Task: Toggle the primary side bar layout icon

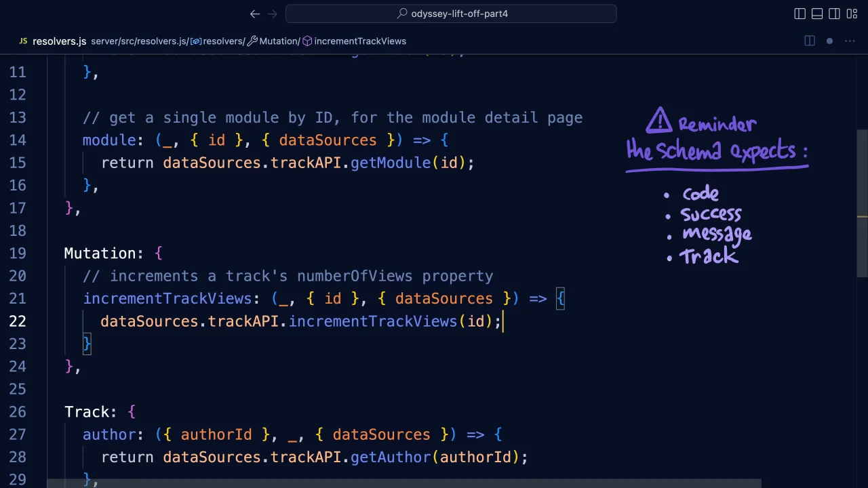Action: click(800, 14)
